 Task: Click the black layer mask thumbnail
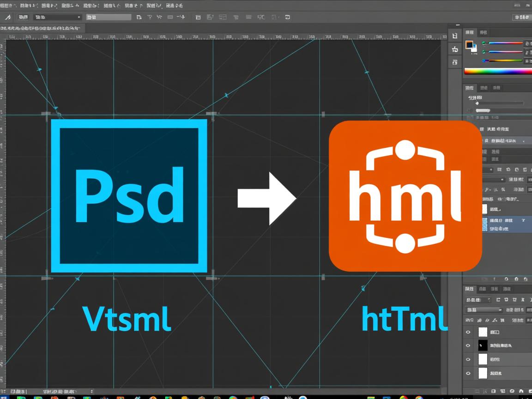(483, 345)
